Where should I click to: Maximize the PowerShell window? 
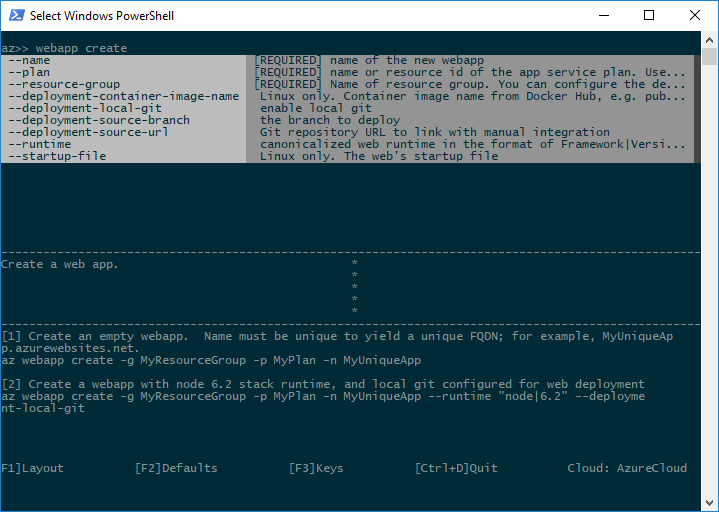(649, 15)
